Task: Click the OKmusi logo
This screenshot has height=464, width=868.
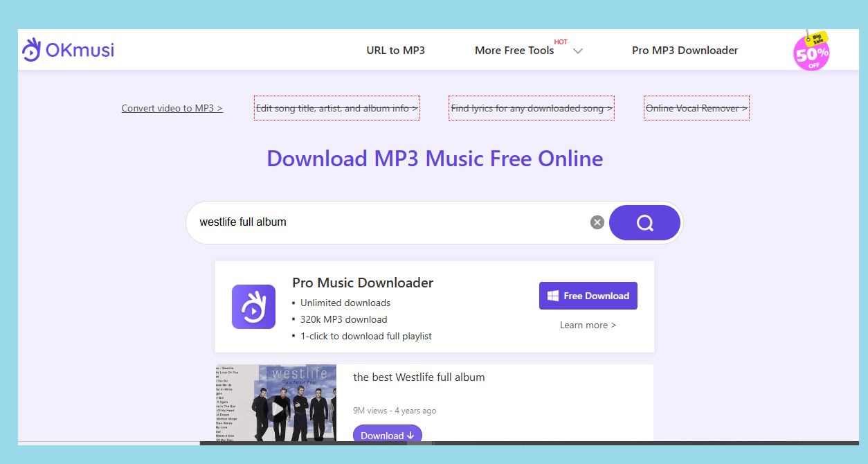Action: 68,50
